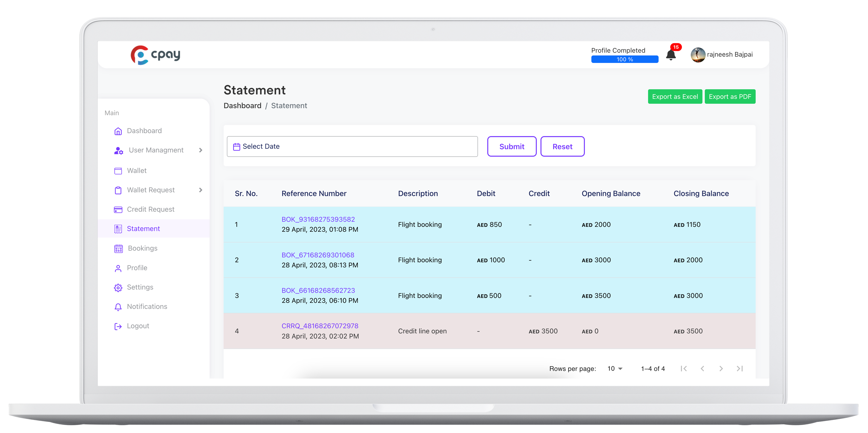Click the Statement sidebar icon
Screen dimensions: 868x433
(118, 229)
